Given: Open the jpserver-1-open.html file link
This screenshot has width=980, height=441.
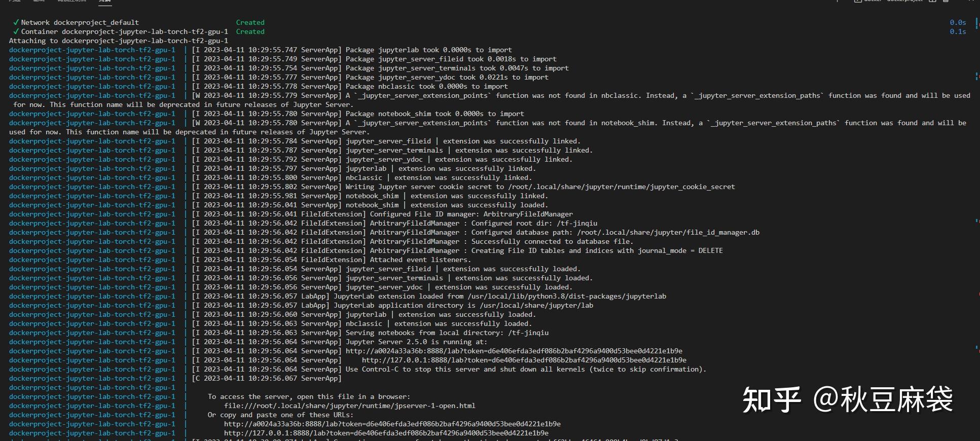Looking at the screenshot, I should pos(350,406).
